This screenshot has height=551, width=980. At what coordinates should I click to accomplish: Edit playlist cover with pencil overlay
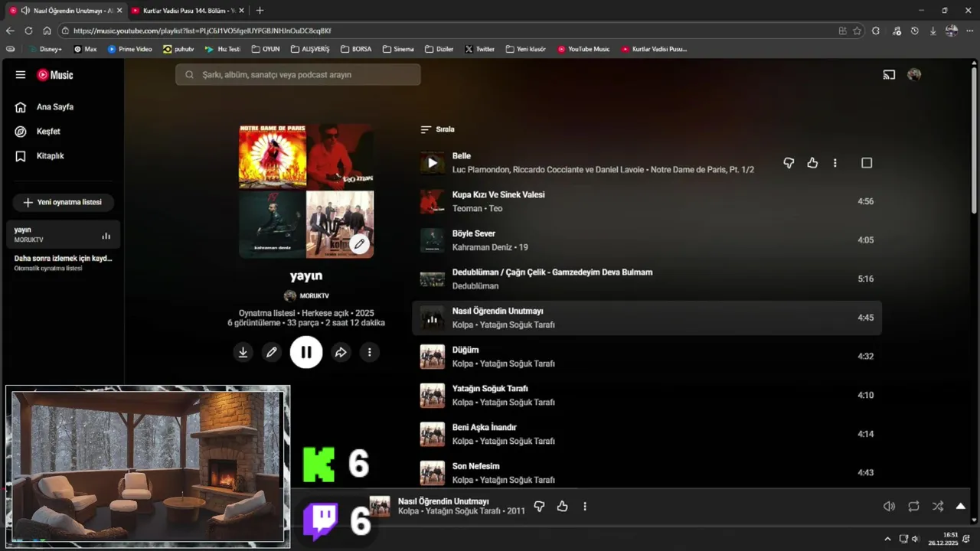click(x=359, y=244)
